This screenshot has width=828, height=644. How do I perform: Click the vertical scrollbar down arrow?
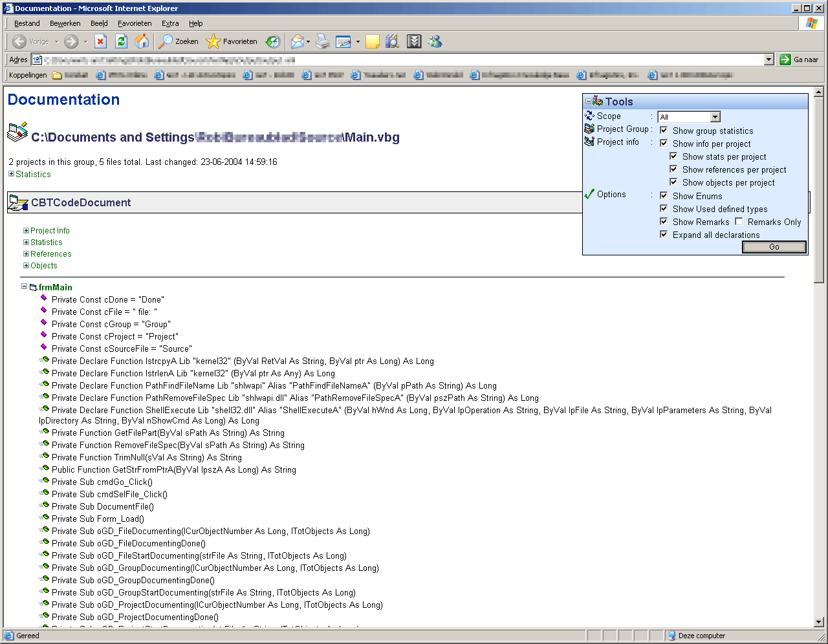[818, 621]
